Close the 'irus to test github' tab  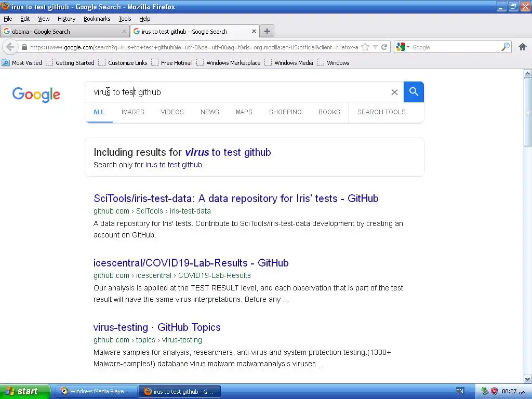[254, 31]
